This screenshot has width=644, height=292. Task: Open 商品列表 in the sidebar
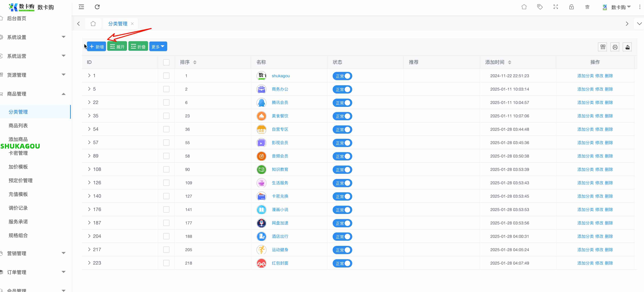(x=18, y=126)
